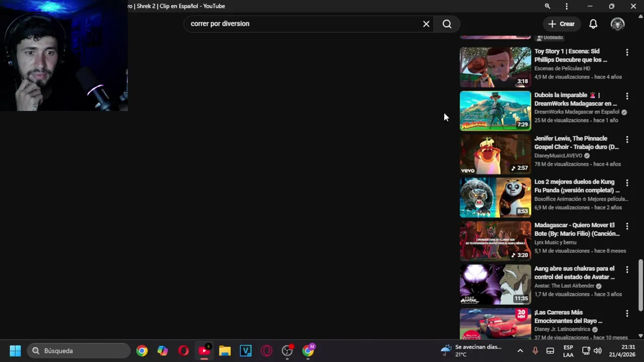Open Copilot from the taskbar
The image size is (644, 362).
[163, 351]
